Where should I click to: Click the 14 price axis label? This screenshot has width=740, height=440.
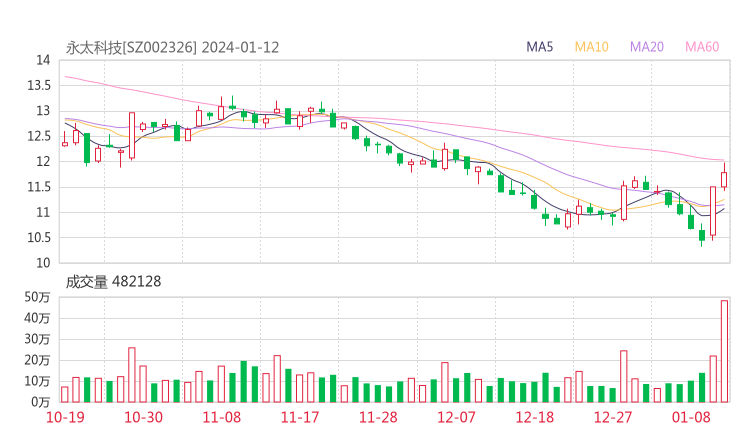coord(43,60)
